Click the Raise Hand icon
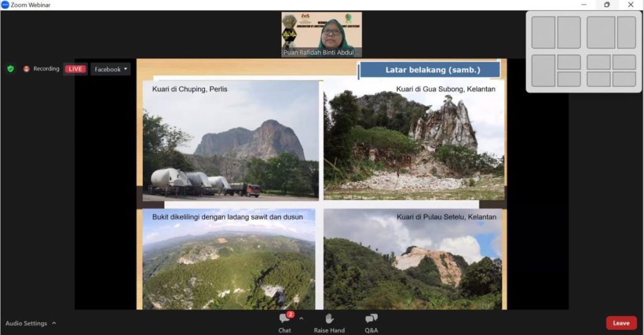 point(330,319)
